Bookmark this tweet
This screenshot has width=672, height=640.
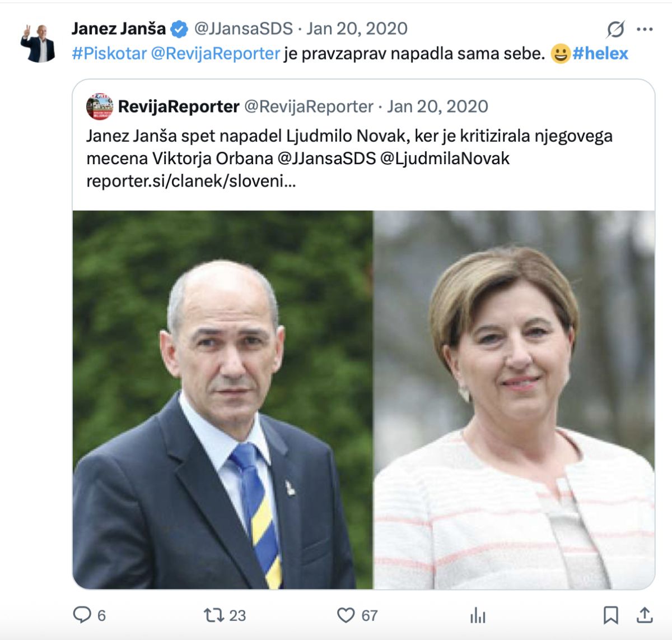[x=610, y=615]
